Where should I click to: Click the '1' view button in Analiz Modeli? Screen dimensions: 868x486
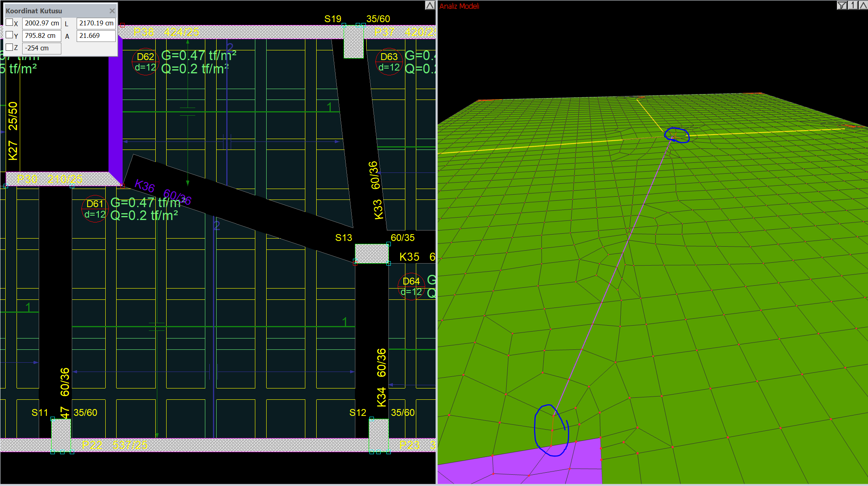click(x=853, y=5)
